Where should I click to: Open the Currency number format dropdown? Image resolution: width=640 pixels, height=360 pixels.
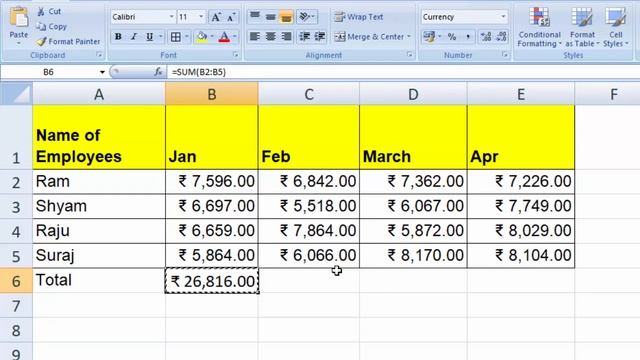click(x=503, y=17)
